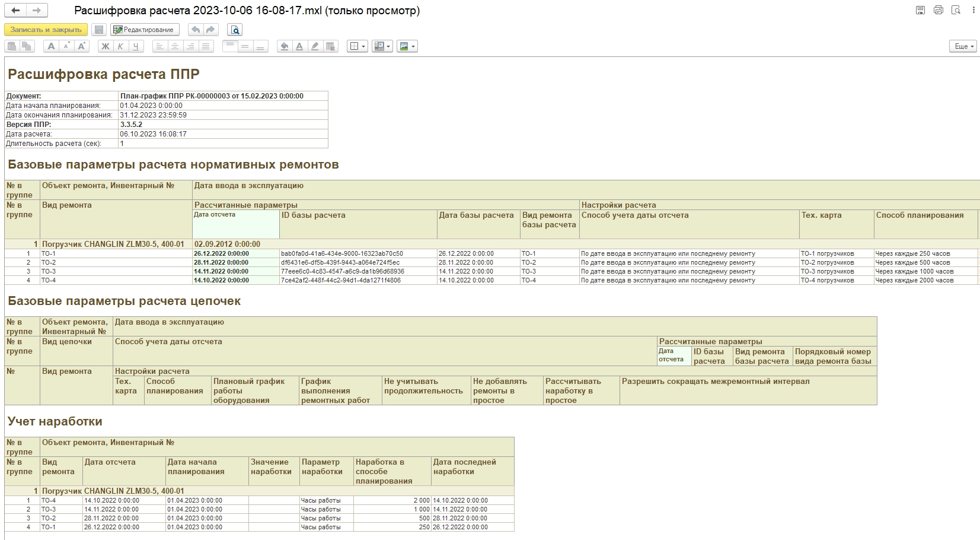The width and height of the screenshot is (980, 540).
Task: Open print preview from title bar
Action: (x=956, y=10)
